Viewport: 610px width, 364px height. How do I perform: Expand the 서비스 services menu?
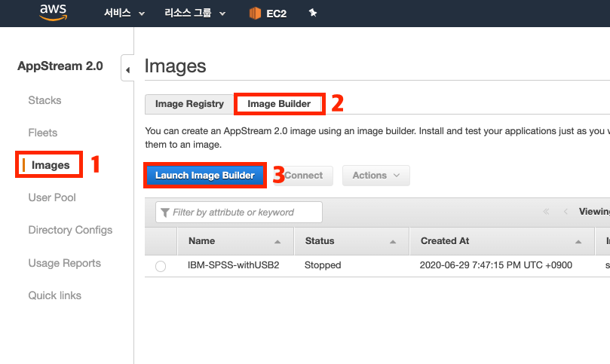click(x=124, y=14)
